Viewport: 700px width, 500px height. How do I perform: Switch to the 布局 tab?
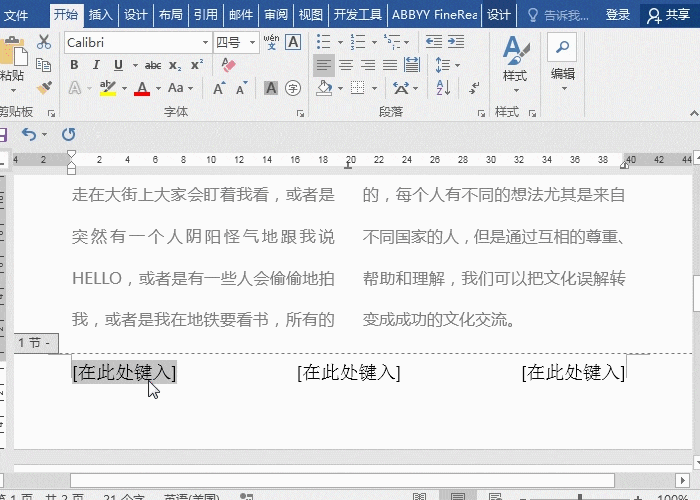tap(171, 15)
